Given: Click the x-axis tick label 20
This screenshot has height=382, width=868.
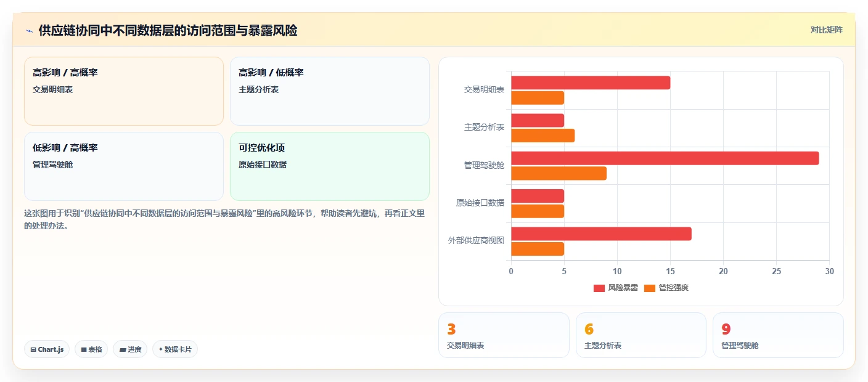Looking at the screenshot, I should point(723,272).
